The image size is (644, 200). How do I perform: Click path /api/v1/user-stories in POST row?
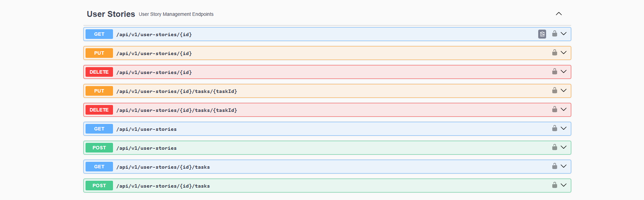[147, 148]
